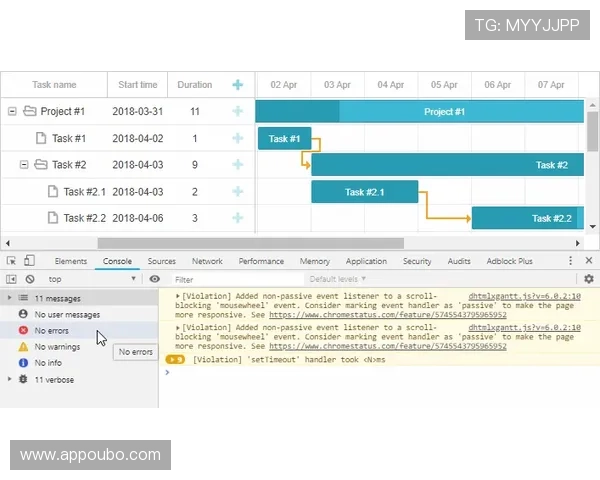
Task: Open the DevTools three-dot options menu
Action: point(571,261)
